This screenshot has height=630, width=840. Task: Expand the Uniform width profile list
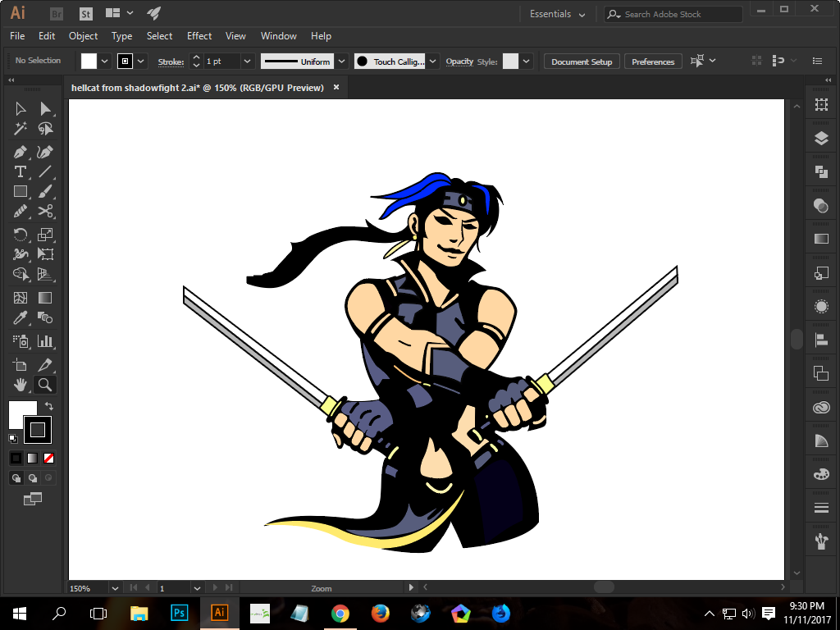[342, 61]
